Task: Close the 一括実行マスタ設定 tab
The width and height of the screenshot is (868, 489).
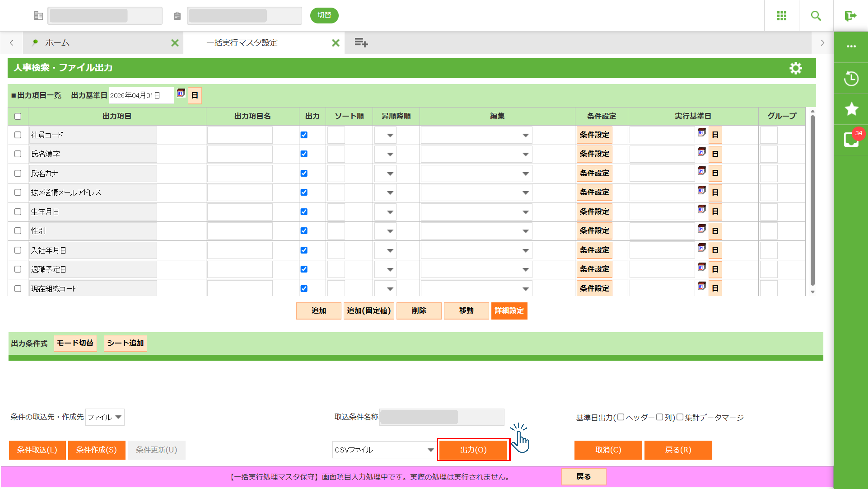Action: (336, 43)
